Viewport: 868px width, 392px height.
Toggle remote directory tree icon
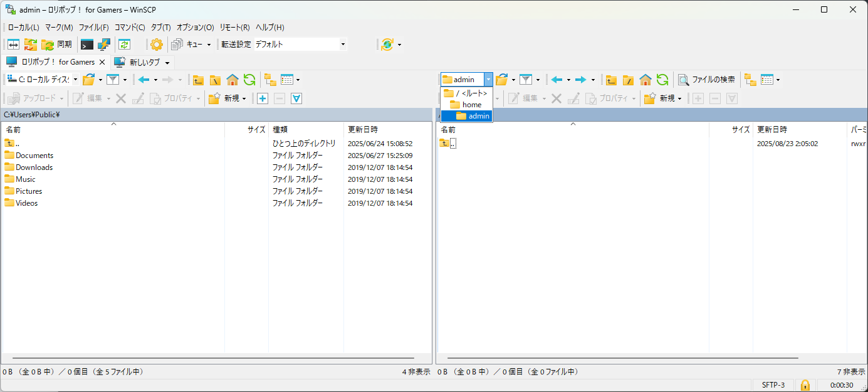pyautogui.click(x=750, y=80)
